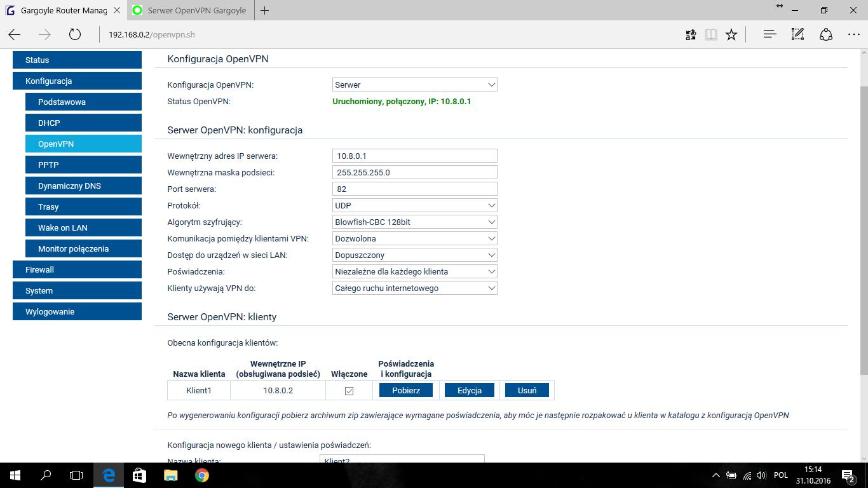Click the browser forward arrow
868x488 pixels.
[44, 34]
